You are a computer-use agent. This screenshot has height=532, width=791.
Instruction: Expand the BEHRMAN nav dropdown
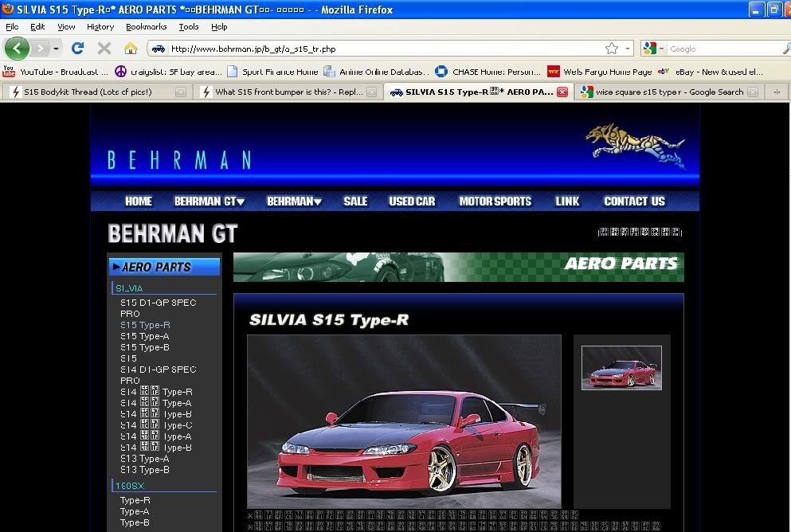tap(294, 201)
